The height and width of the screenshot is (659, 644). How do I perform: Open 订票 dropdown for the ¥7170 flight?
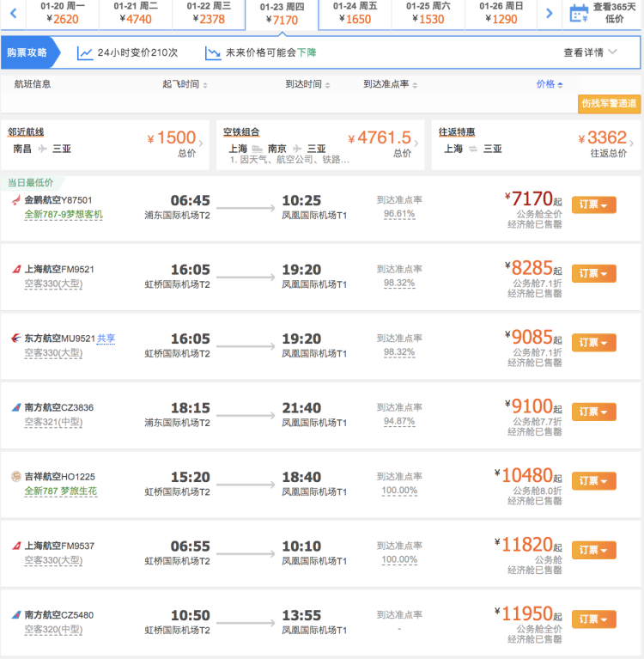(593, 204)
